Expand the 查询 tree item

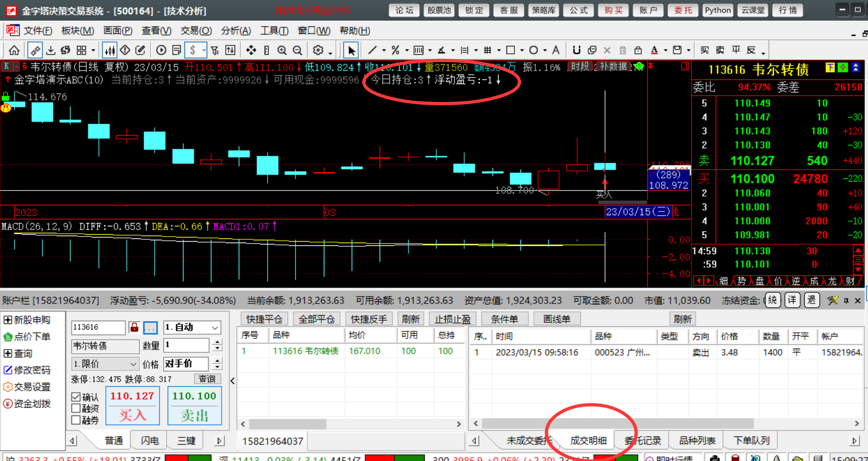[x=8, y=354]
